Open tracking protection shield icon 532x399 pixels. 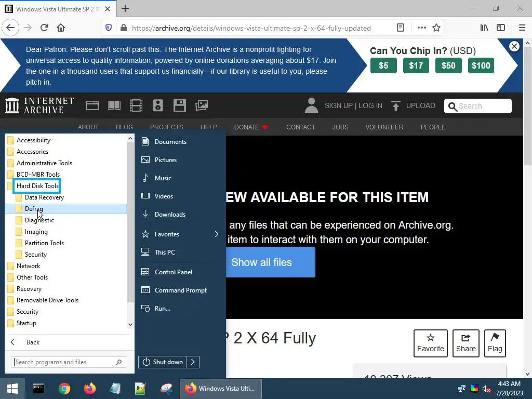coord(109,28)
